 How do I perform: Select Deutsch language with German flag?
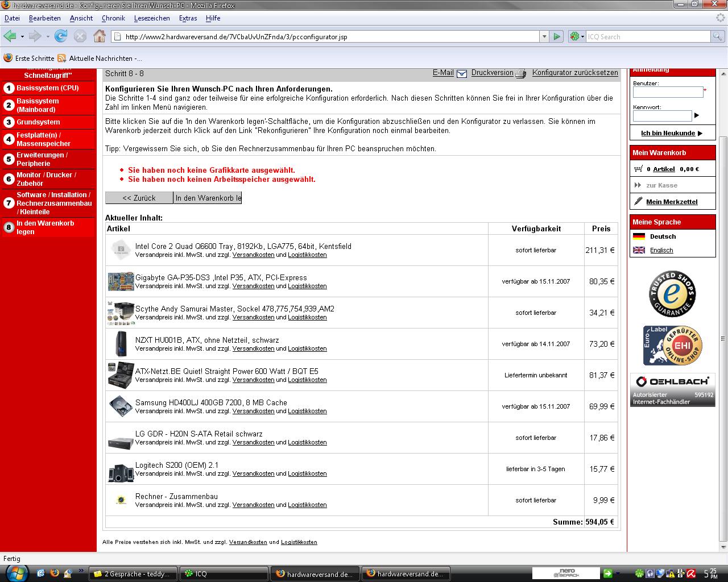click(655, 236)
